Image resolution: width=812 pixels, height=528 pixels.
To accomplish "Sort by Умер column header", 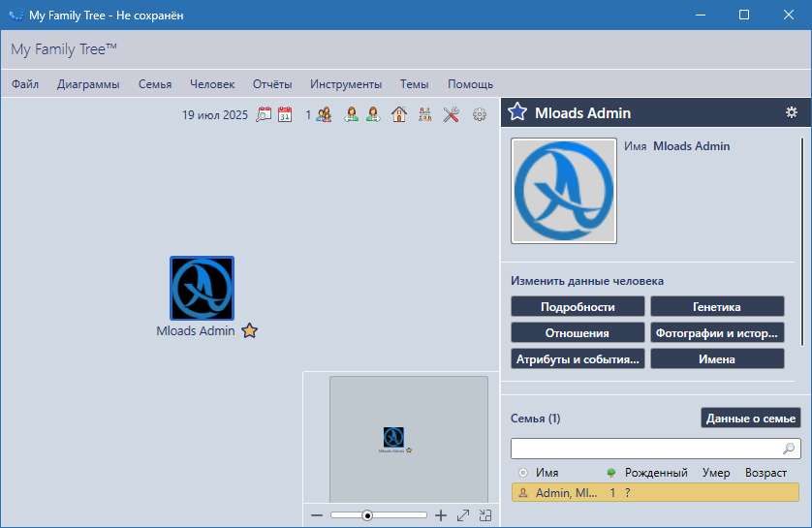I will pos(716,473).
